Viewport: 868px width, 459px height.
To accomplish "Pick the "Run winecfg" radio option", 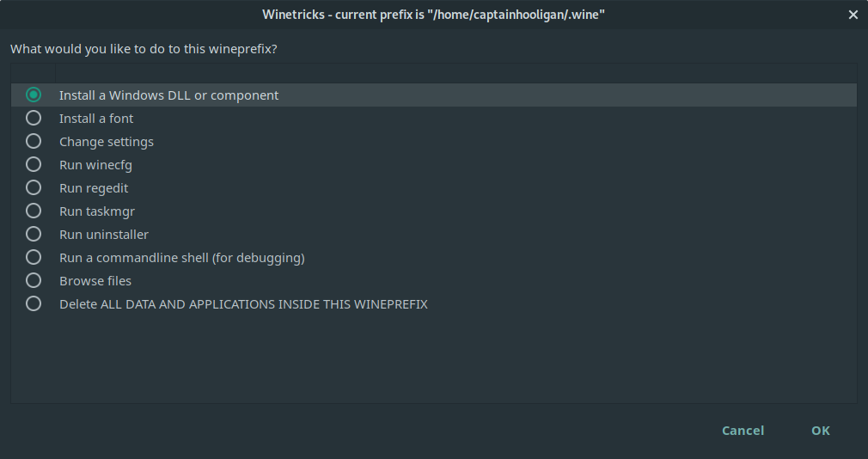I will click(x=34, y=165).
